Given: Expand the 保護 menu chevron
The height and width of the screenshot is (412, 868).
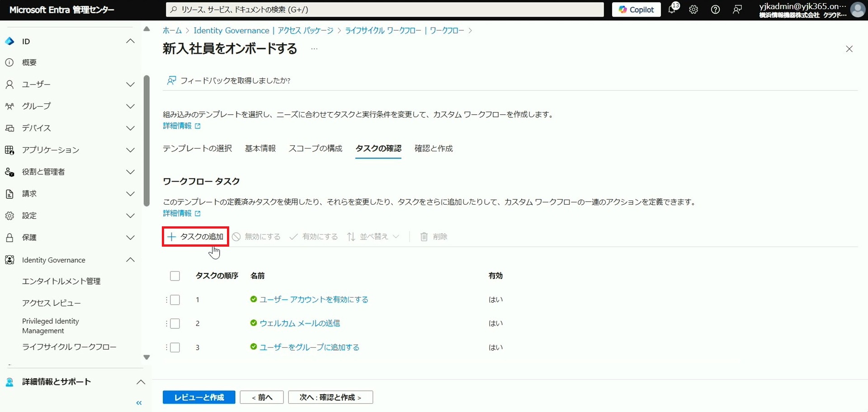Looking at the screenshot, I should pos(130,238).
